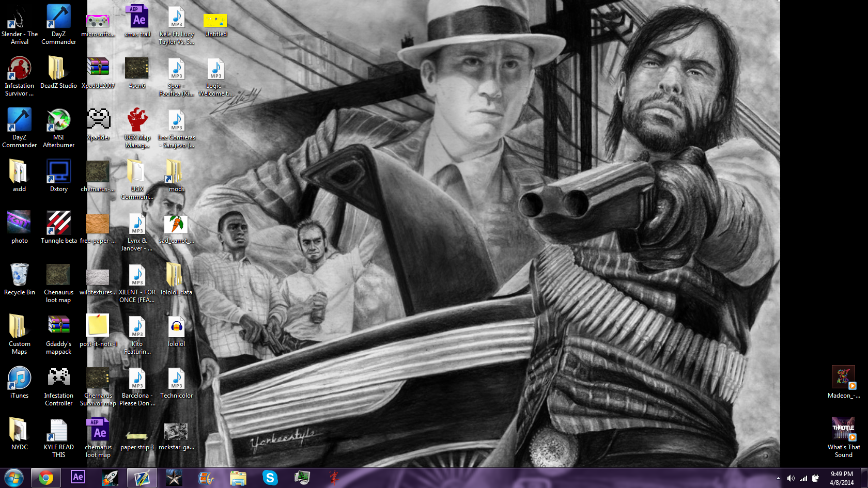Open the Chenaurus loot map image
This screenshot has width=868, height=488.
coord(59,282)
